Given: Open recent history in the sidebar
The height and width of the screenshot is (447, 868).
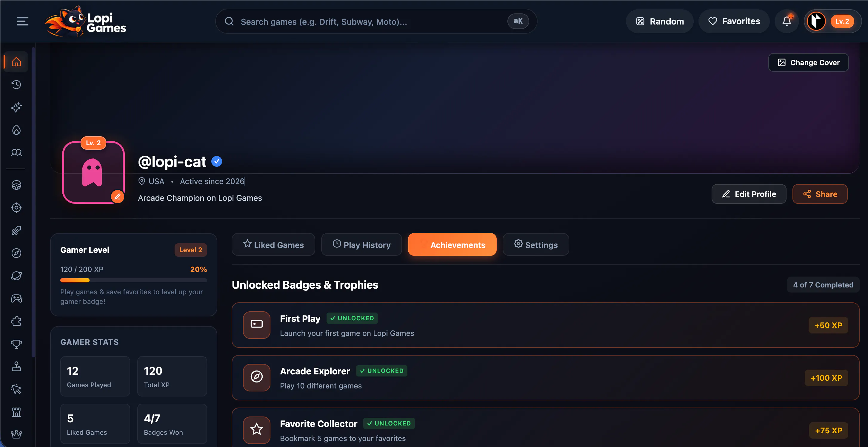Looking at the screenshot, I should tap(16, 84).
